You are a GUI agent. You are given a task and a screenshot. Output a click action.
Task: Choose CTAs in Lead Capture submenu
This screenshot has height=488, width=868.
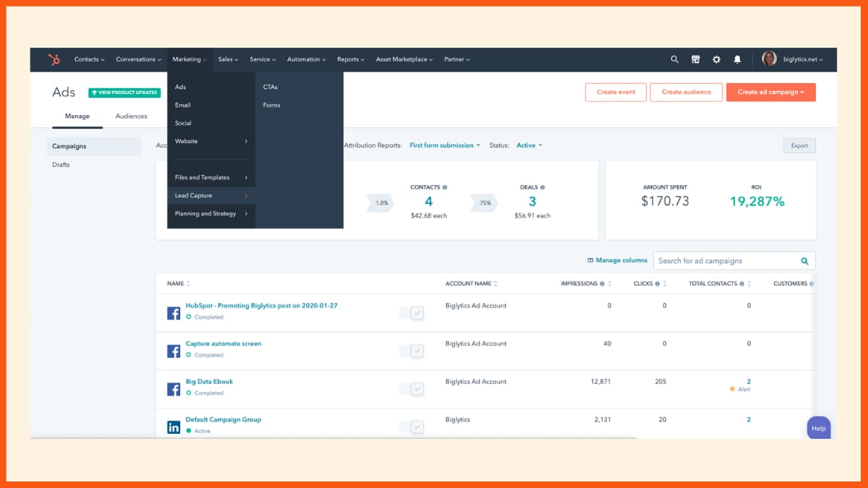pos(271,87)
